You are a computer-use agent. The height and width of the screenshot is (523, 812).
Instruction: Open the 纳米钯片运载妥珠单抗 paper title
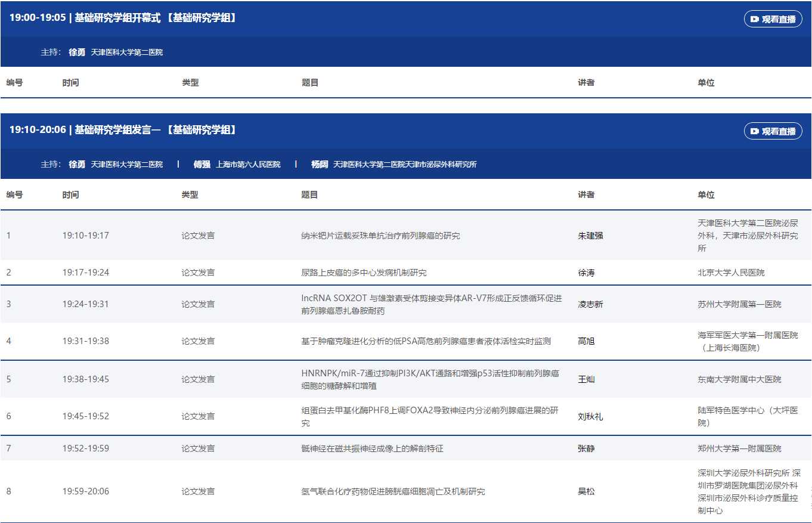point(380,236)
